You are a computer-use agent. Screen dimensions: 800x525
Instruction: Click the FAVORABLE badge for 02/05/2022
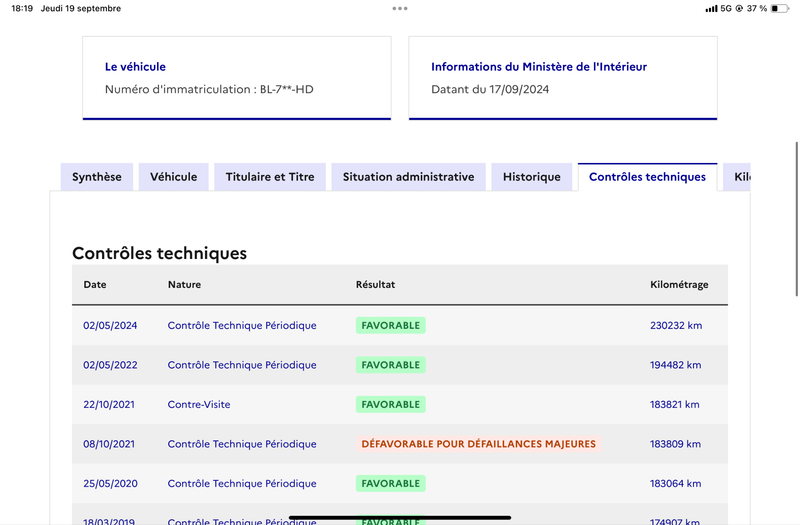tap(391, 365)
